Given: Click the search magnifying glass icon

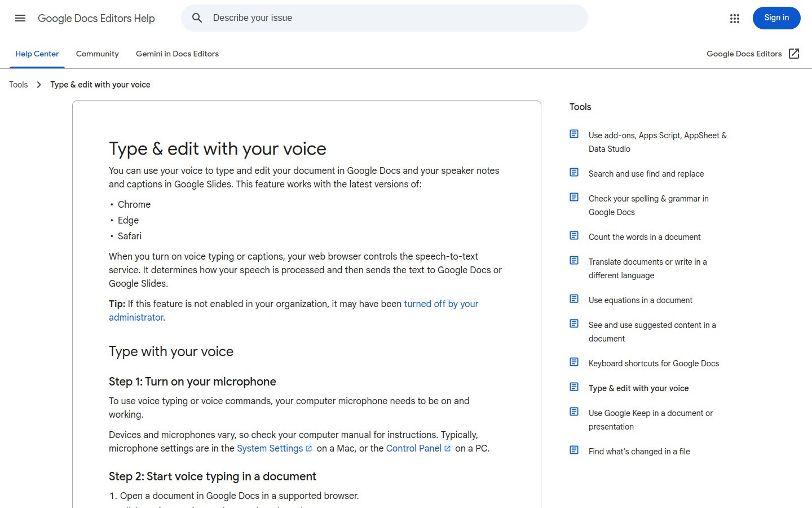Looking at the screenshot, I should click(197, 17).
